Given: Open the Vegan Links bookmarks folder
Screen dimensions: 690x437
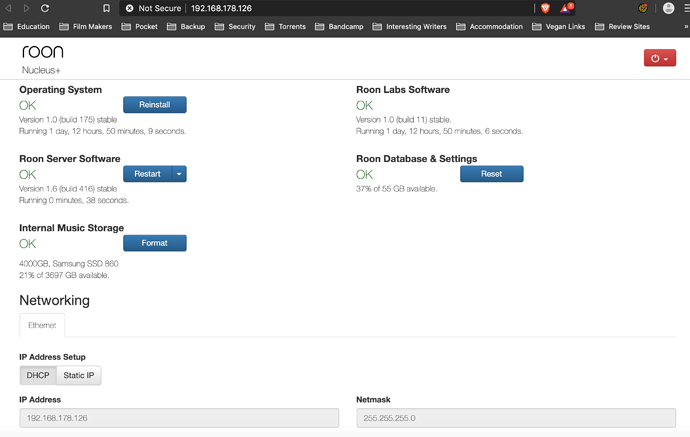Looking at the screenshot, I should (558, 27).
